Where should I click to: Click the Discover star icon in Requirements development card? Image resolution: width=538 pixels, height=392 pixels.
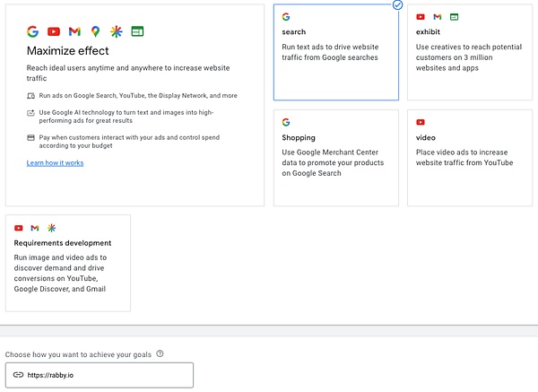pyautogui.click(x=51, y=228)
